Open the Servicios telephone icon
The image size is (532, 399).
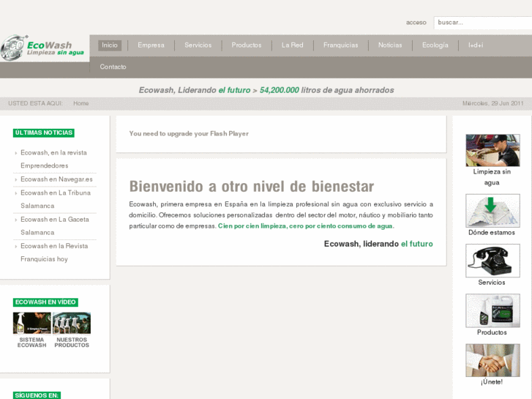coord(492,261)
